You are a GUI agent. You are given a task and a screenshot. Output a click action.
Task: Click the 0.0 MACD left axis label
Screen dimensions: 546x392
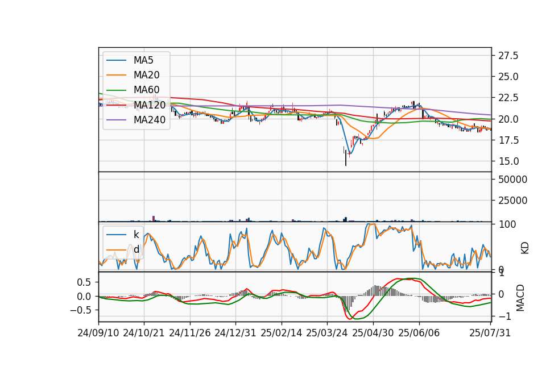pos(84,297)
